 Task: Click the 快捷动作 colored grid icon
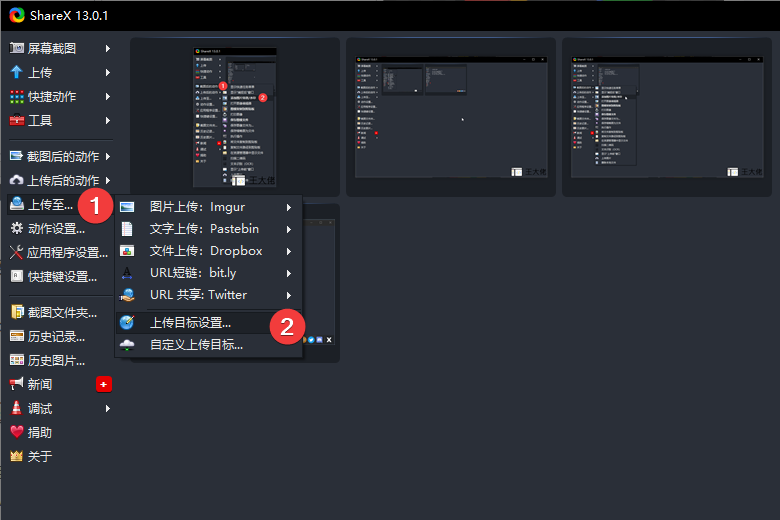click(16, 96)
